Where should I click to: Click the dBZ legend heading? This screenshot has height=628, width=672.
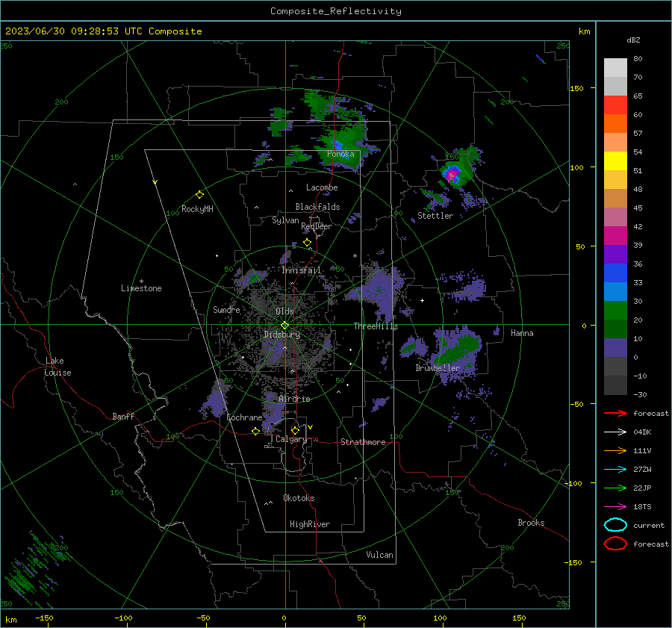[633, 40]
